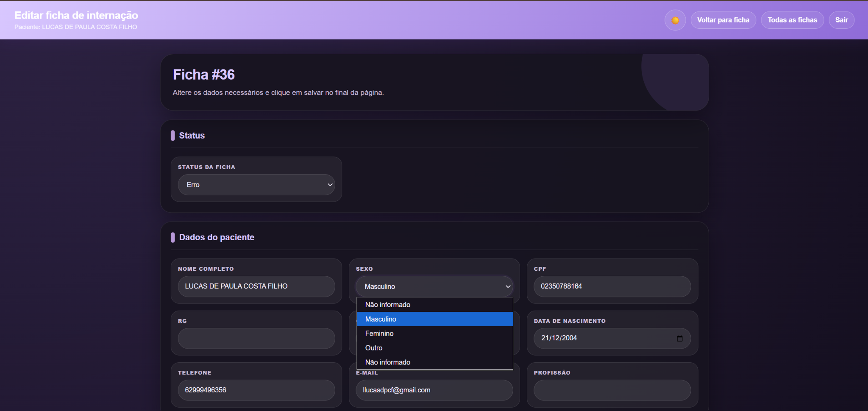Click the Editar ficha de internação title

76,15
